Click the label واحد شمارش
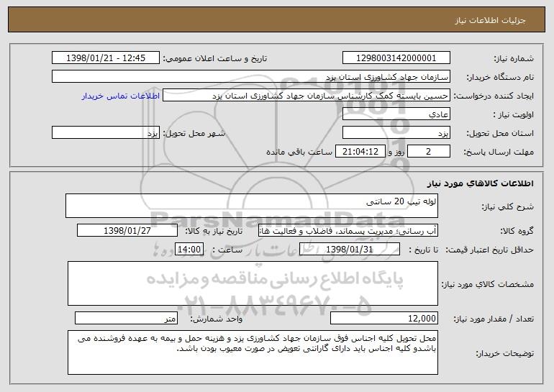 217,319
